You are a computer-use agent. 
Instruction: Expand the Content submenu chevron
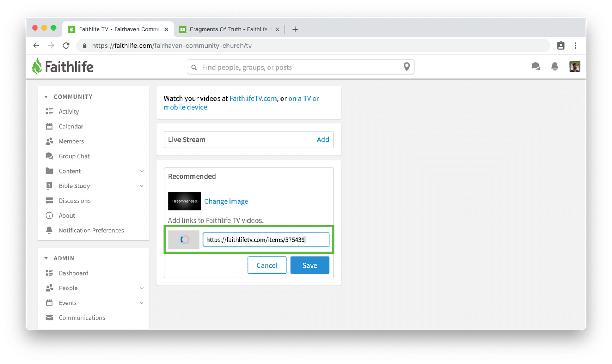pos(142,171)
